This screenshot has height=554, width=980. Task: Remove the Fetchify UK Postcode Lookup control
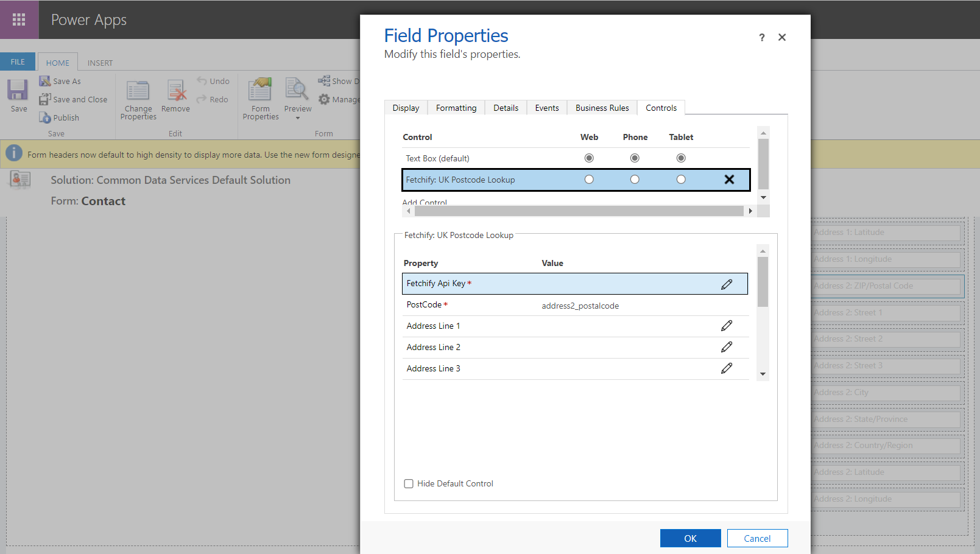[x=729, y=180]
